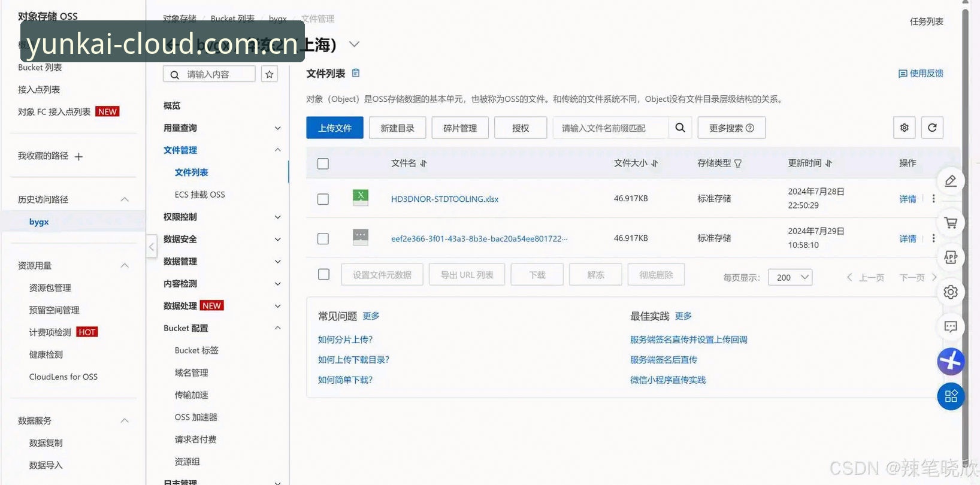Open the bucket region dropdown chevron in title

tap(355, 44)
